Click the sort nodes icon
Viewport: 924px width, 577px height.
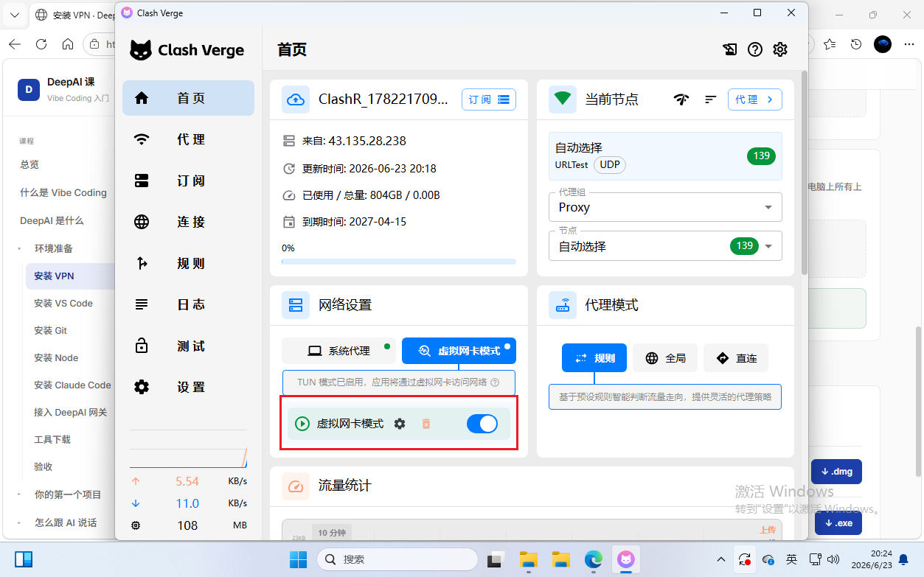tap(711, 99)
